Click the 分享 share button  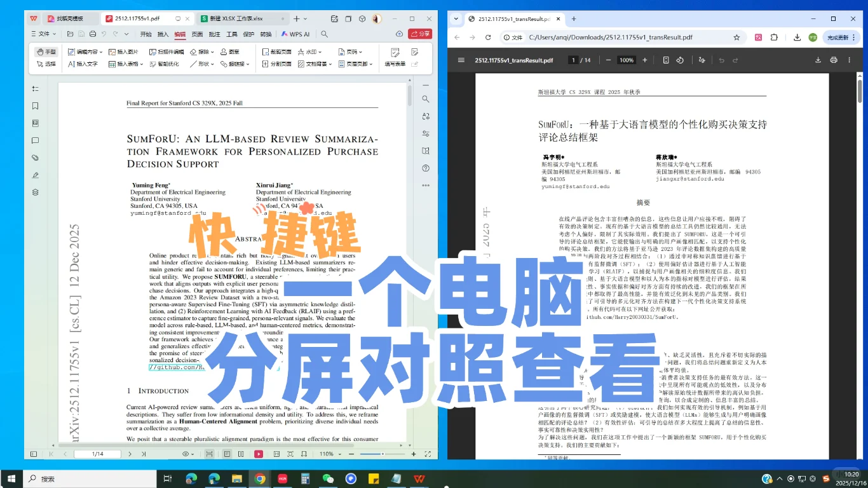[419, 34]
